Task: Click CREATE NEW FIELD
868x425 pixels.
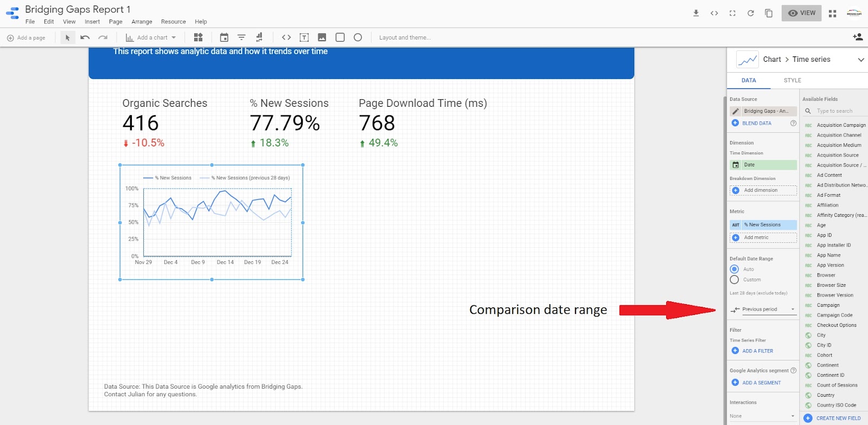Action: click(833, 418)
